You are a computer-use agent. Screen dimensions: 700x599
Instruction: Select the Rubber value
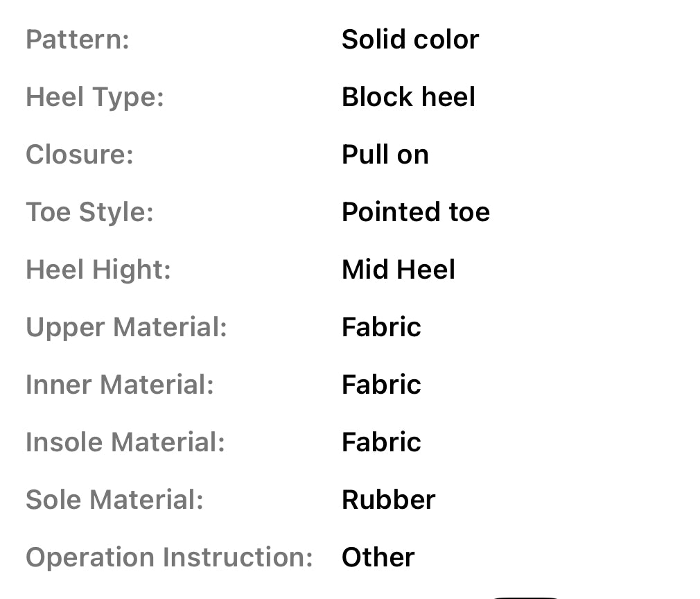[x=389, y=500]
